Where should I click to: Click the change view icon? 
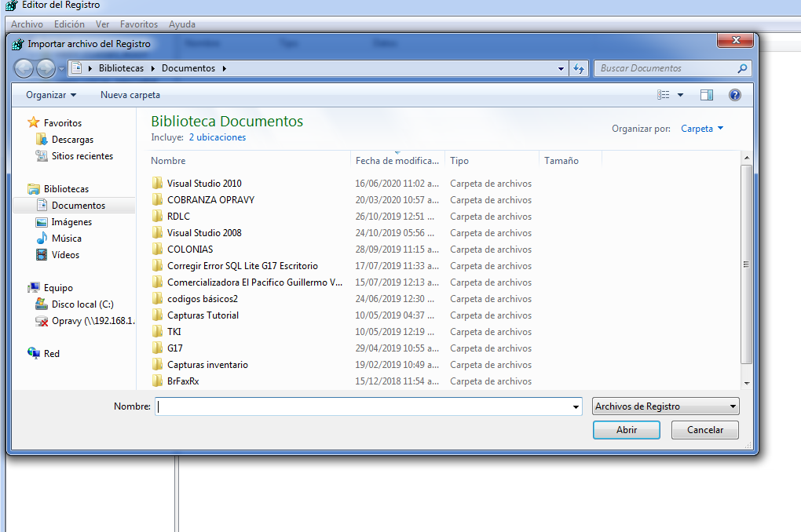tap(663, 95)
